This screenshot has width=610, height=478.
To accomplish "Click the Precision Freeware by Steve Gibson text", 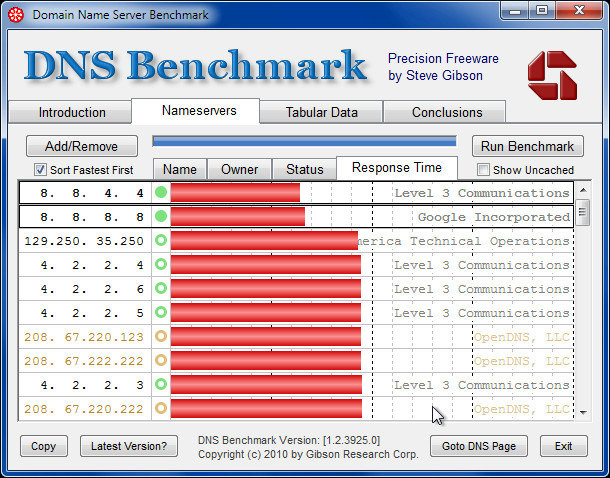I will point(443,67).
